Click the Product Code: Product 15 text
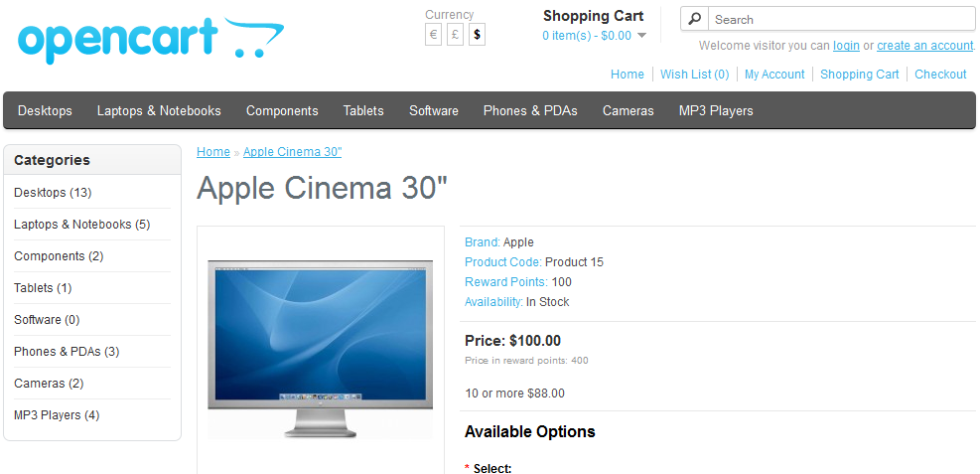Viewport: 980px width, 474px height. 534,262
